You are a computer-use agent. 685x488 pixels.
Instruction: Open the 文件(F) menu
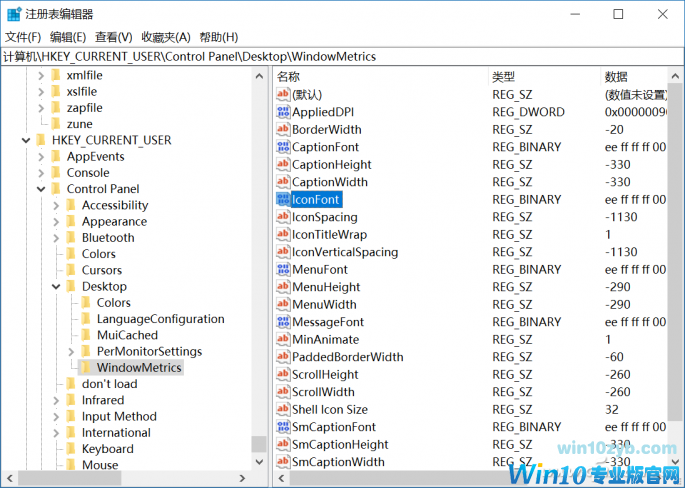point(23,37)
